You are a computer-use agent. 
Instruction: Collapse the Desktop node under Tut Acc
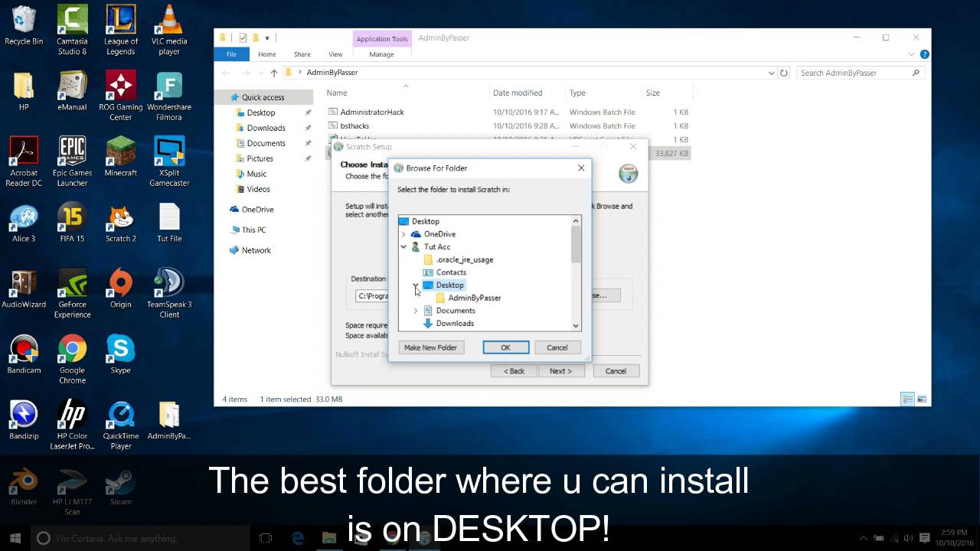(416, 285)
